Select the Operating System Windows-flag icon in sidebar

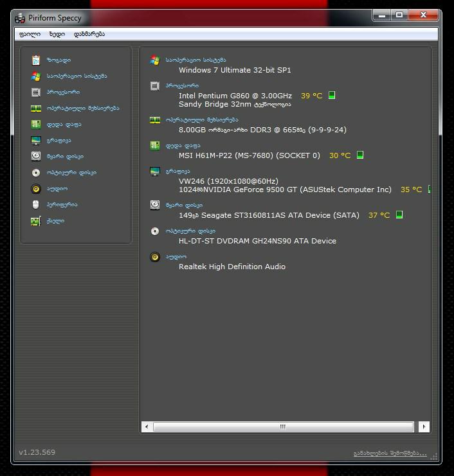pos(36,76)
